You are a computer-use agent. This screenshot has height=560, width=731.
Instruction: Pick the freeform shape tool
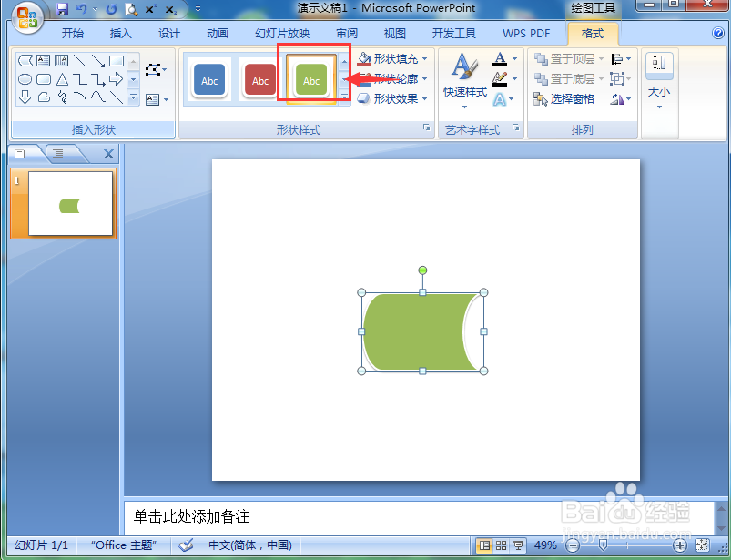[43, 97]
